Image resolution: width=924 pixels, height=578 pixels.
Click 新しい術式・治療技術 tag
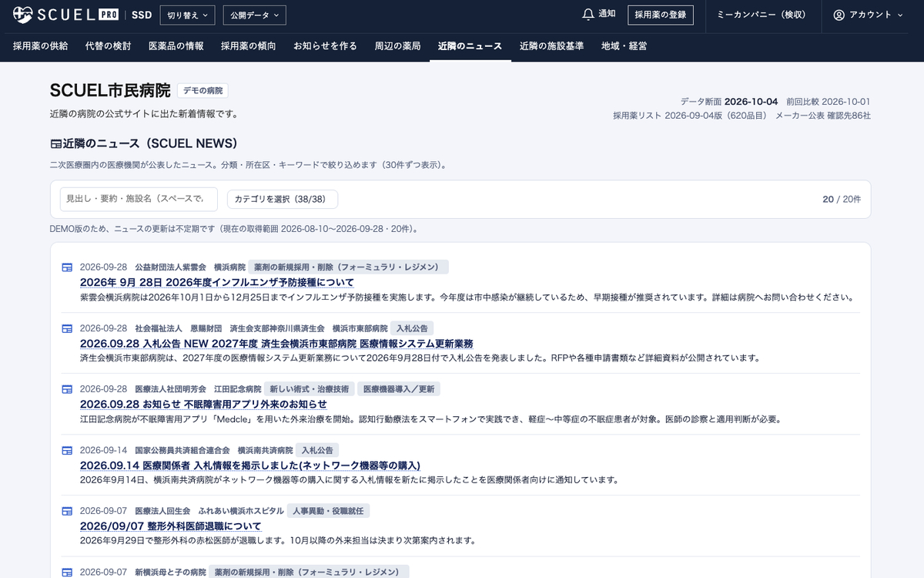pyautogui.click(x=309, y=388)
